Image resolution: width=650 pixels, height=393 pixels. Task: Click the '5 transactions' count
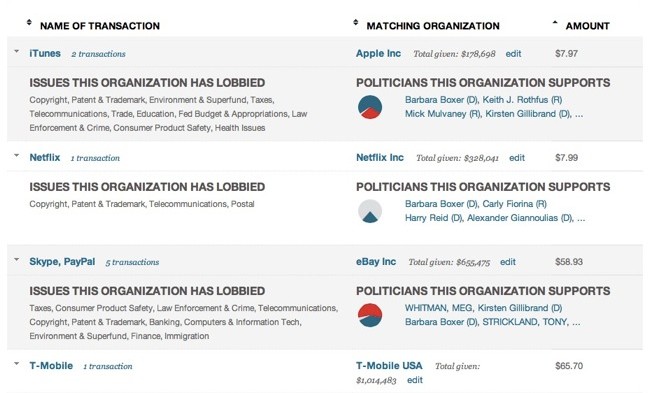coord(132,262)
